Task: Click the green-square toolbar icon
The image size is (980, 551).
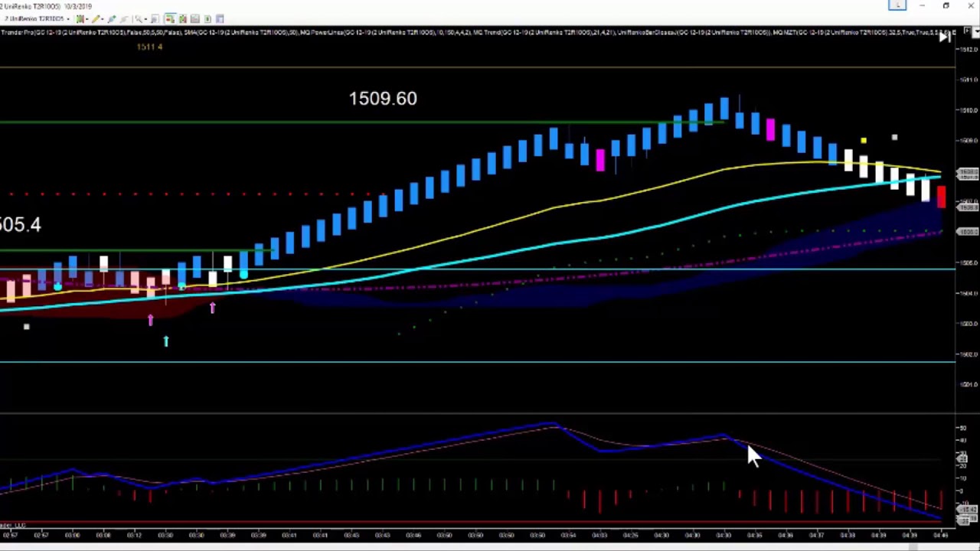Action: click(207, 19)
